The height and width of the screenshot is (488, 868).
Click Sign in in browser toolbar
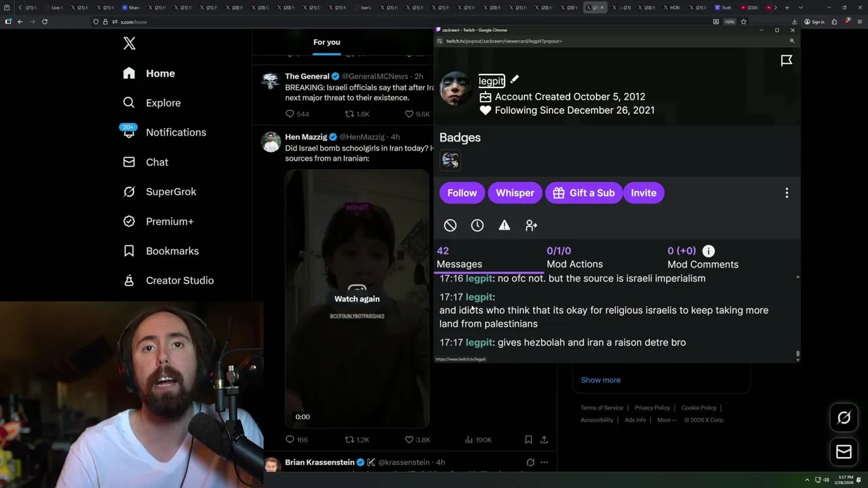814,22
